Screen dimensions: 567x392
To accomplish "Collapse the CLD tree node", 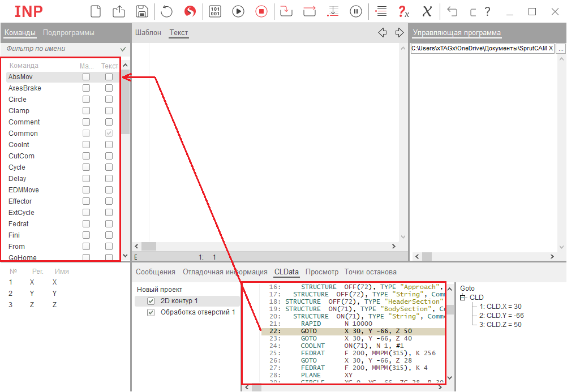I will point(462,298).
